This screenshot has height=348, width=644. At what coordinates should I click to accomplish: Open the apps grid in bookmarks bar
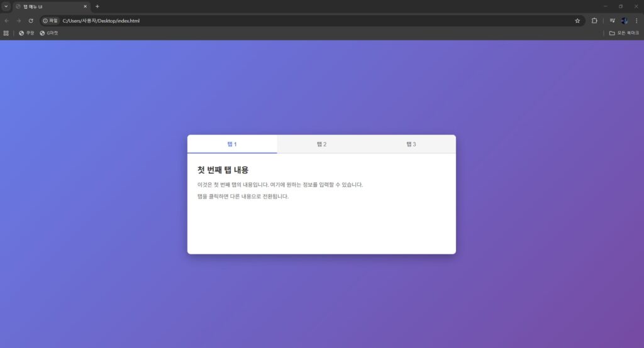[6, 33]
